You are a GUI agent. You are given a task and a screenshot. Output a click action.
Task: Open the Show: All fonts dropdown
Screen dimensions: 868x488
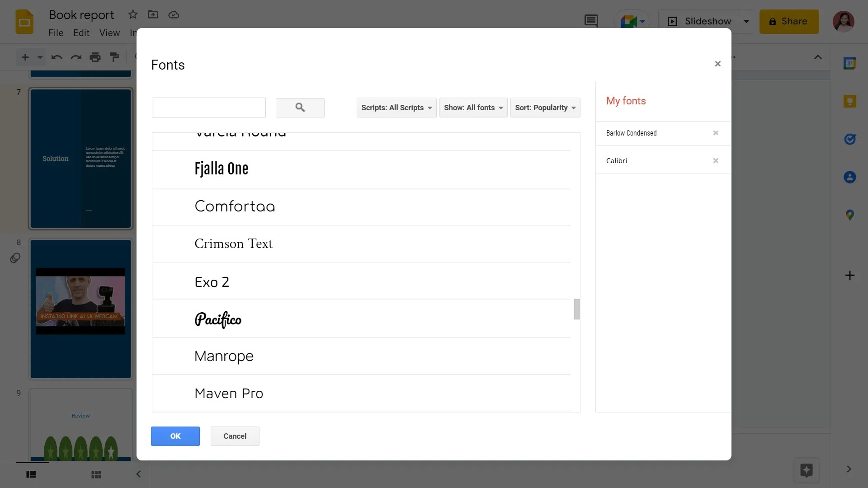[x=473, y=108]
